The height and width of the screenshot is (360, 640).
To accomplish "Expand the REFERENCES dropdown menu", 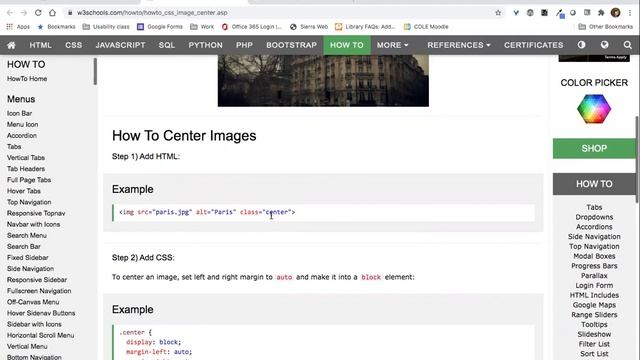I will 459,45.
